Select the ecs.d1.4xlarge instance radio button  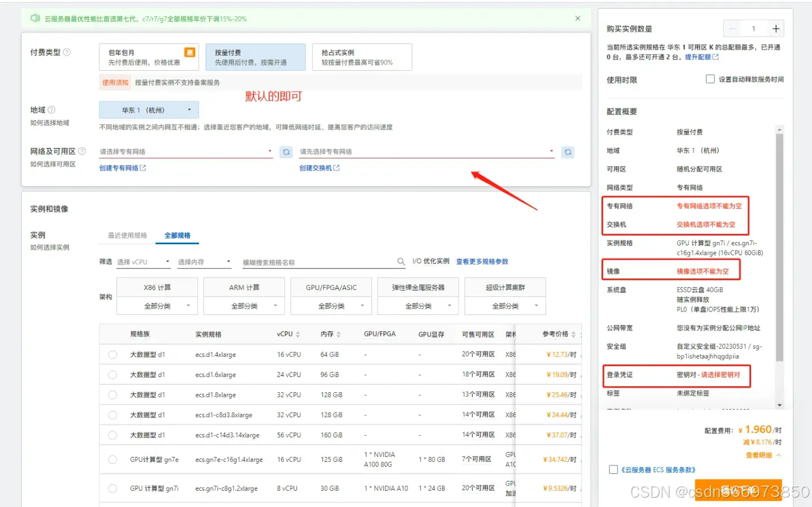pos(113,354)
